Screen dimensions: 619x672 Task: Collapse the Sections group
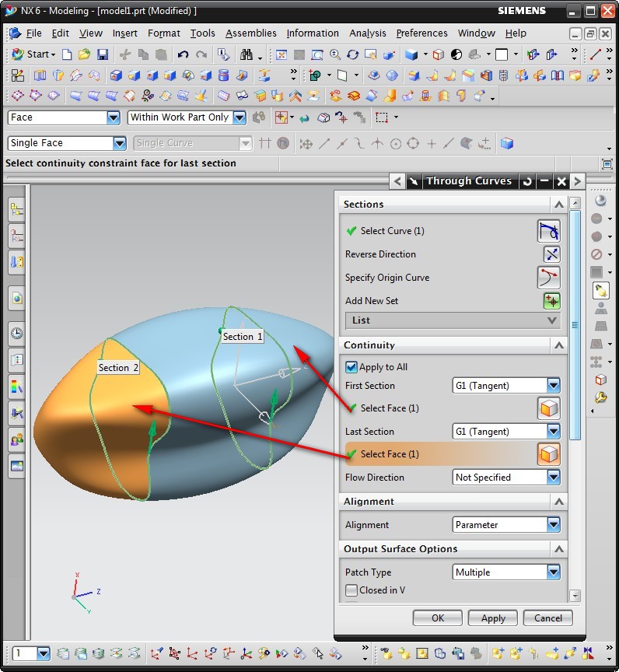[558, 205]
